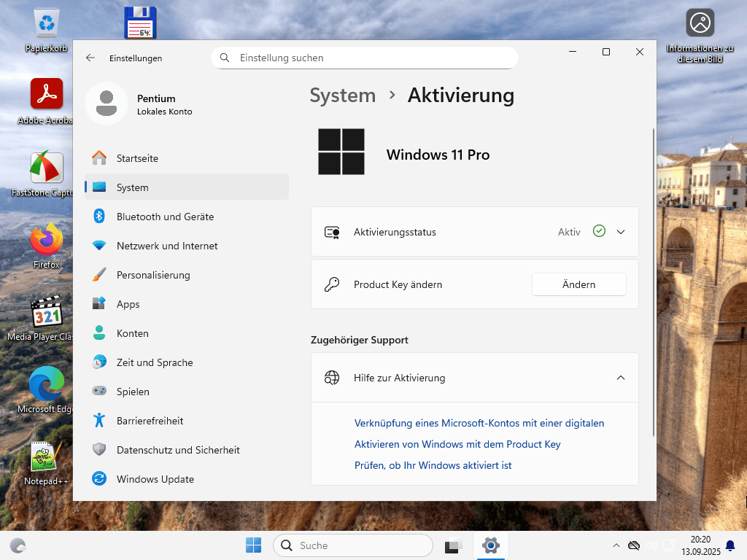Open the Windows Start button
Viewport: 747px width, 560px height.
[253, 545]
